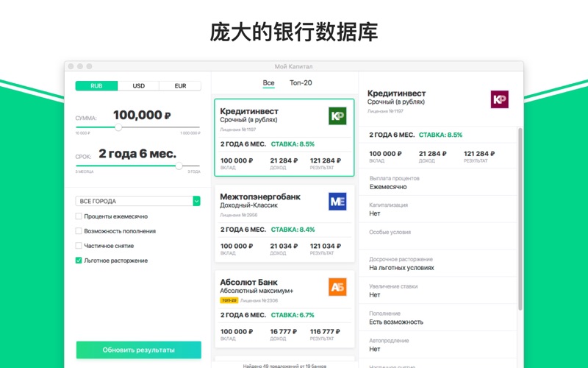
Task: Uncheck the Льготное расторжение checkbox
Action: pyautogui.click(x=79, y=261)
